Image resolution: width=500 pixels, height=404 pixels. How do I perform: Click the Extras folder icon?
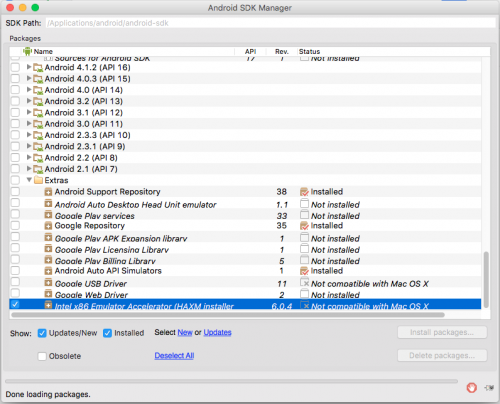coord(38,180)
